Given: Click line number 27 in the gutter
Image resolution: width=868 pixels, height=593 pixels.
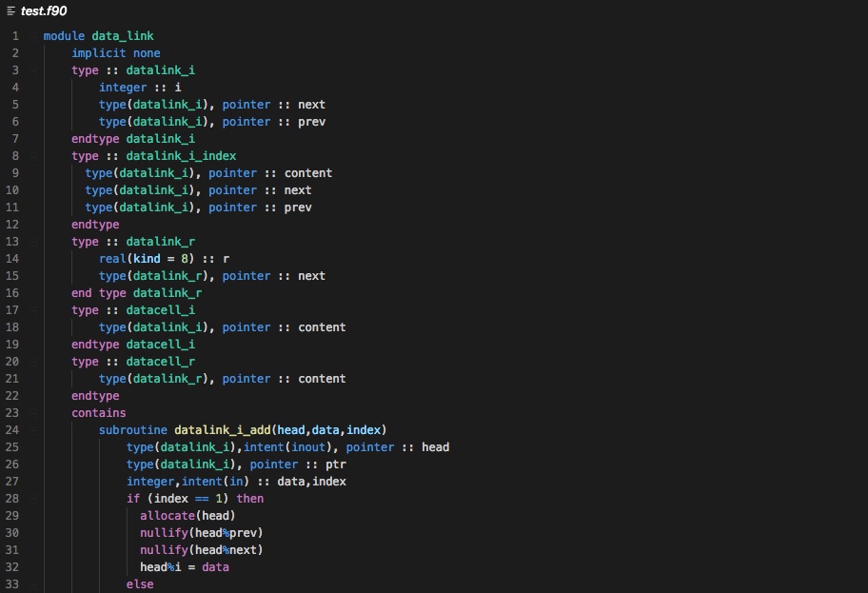Looking at the screenshot, I should click(12, 482).
